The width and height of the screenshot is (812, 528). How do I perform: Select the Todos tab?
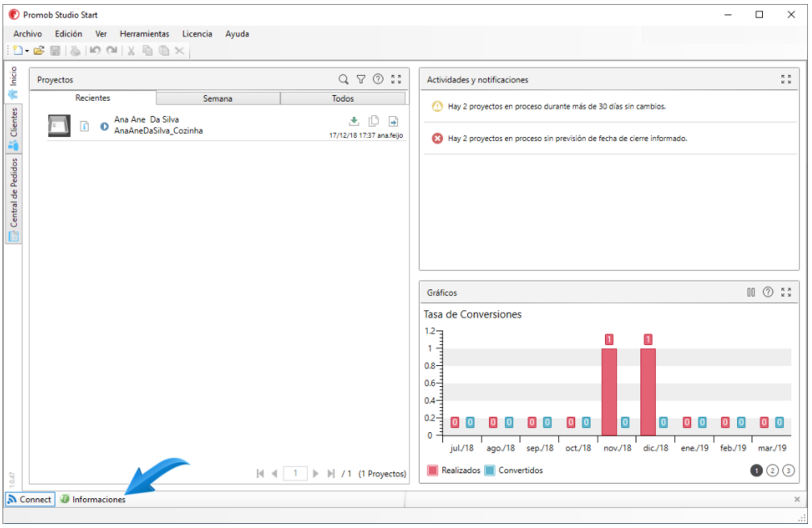[343, 98]
